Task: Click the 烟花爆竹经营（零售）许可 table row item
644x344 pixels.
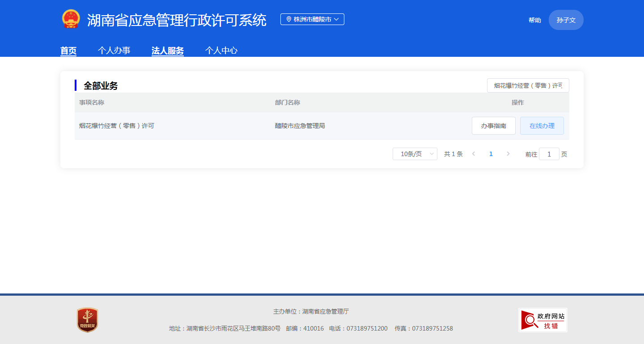Action: tap(117, 126)
